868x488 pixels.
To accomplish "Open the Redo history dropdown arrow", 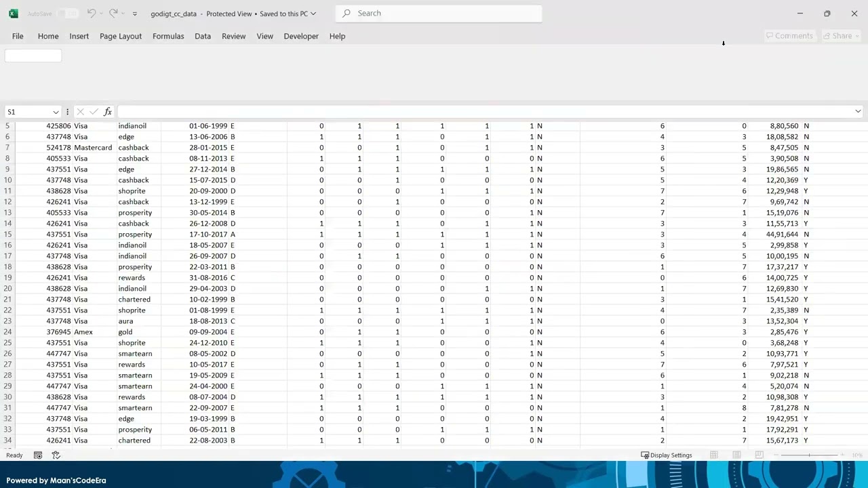I will pos(123,14).
